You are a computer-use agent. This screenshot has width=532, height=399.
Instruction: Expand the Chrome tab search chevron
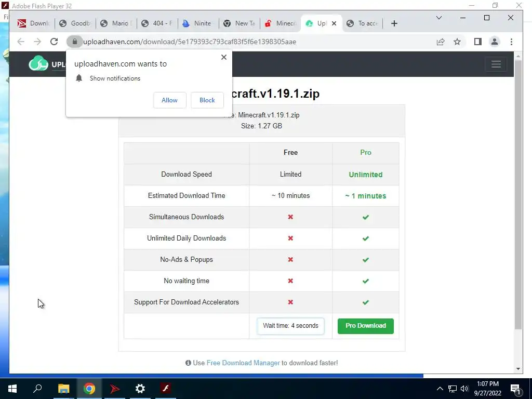438,18
